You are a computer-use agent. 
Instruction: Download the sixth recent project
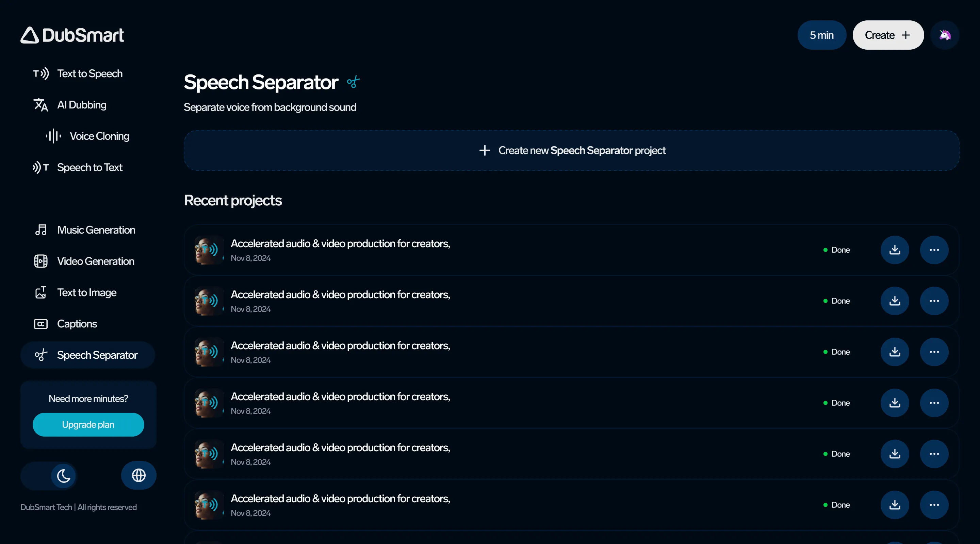point(895,505)
